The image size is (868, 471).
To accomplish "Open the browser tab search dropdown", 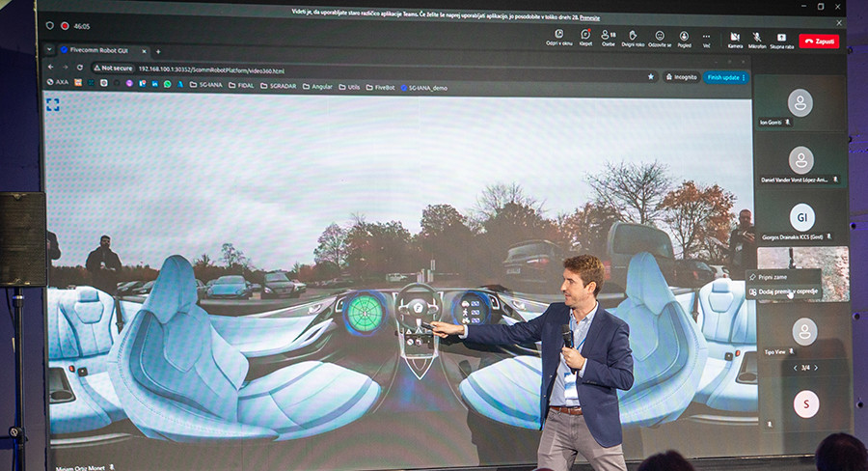I will pos(49,50).
